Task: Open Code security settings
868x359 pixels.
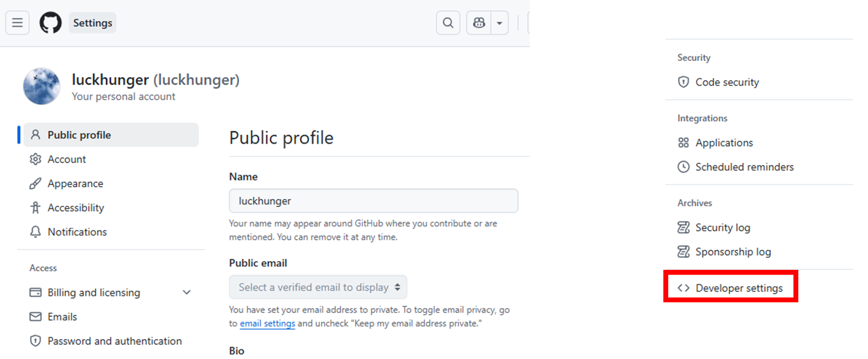Action: [x=727, y=82]
